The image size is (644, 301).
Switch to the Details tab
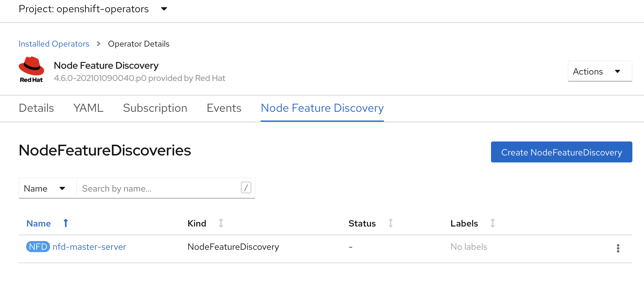36,108
